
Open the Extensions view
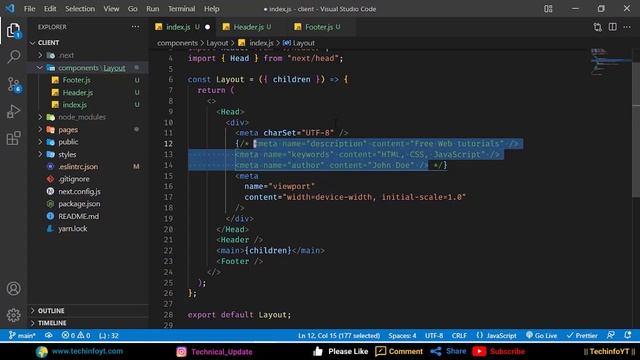(13, 138)
